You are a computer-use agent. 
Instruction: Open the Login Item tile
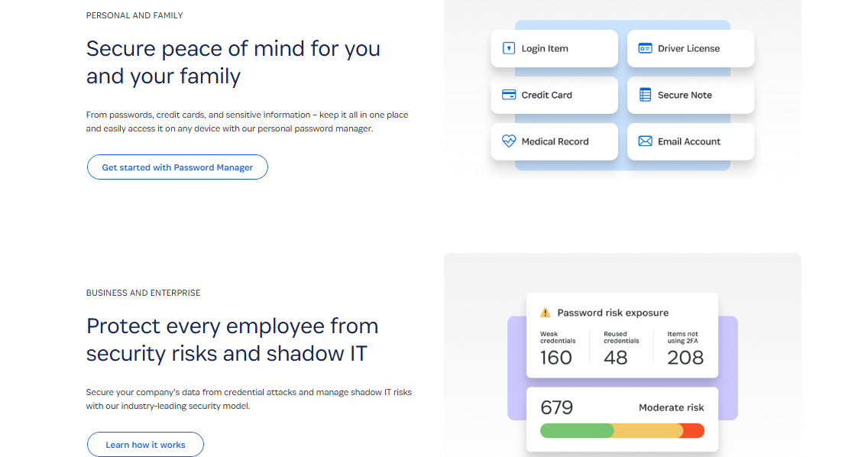(554, 48)
